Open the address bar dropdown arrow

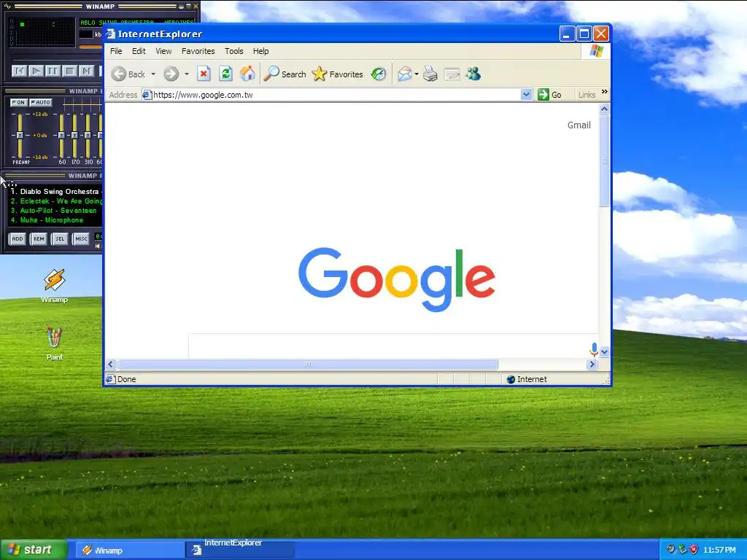point(526,94)
